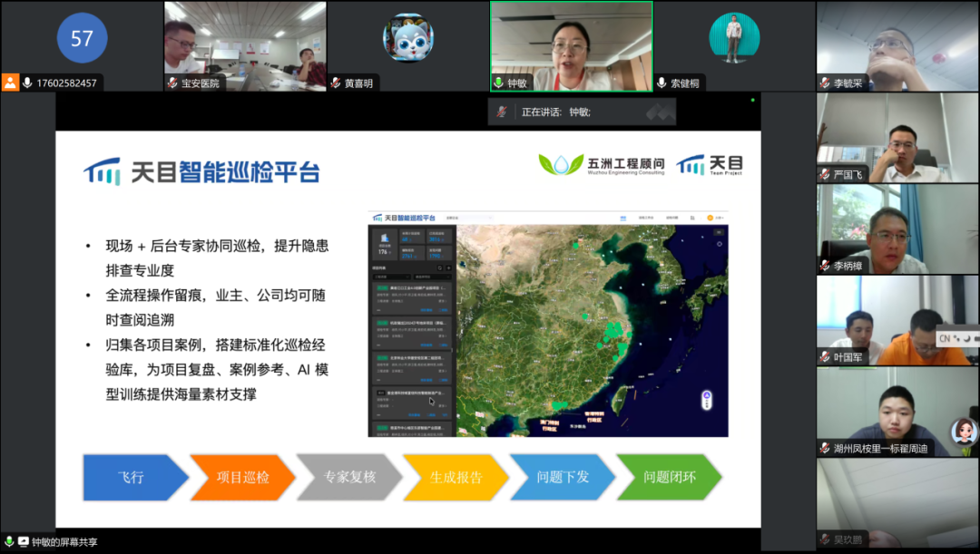Click the bullet text starting 归集各项目案例
The image size is (980, 554).
pyautogui.click(x=217, y=369)
